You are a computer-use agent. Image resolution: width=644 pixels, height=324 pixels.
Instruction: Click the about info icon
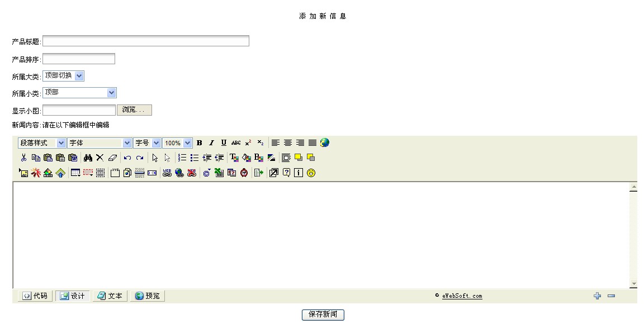click(x=299, y=173)
